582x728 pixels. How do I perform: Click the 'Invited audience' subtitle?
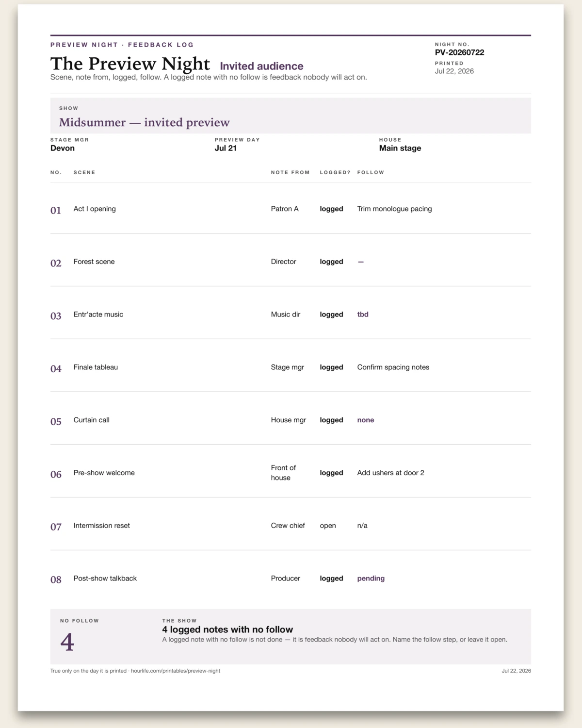261,66
